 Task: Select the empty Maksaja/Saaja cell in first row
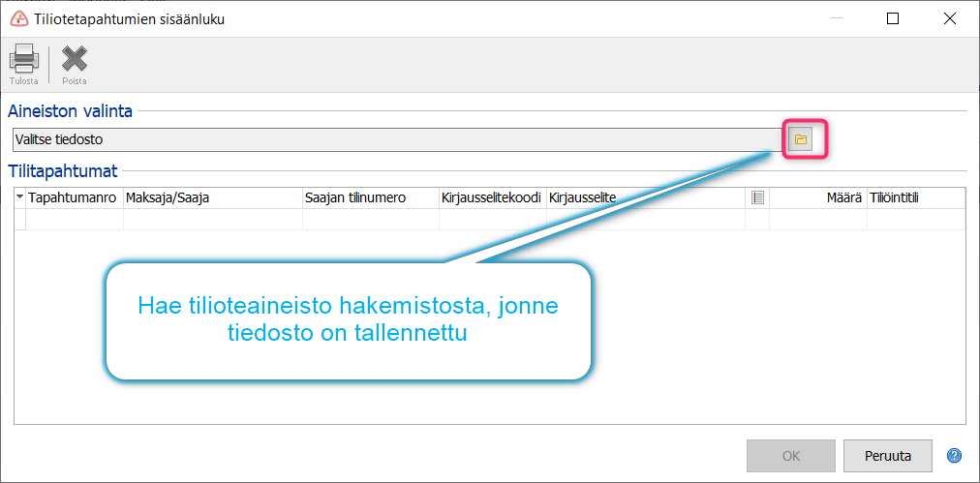213,219
